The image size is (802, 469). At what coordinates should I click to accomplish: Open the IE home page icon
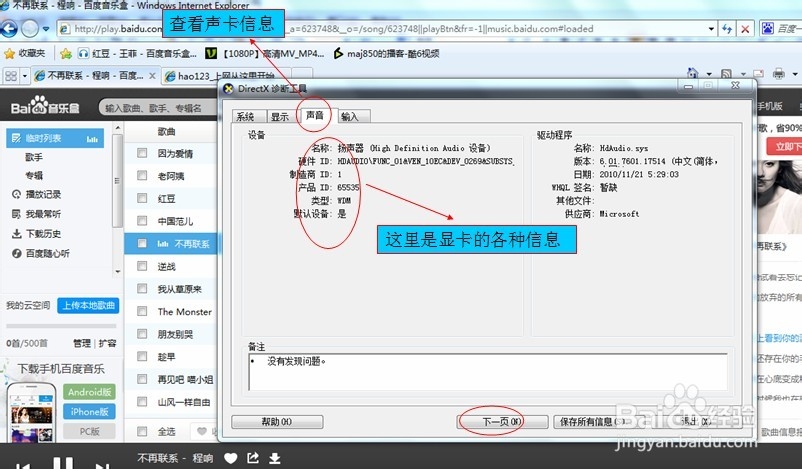(693, 74)
